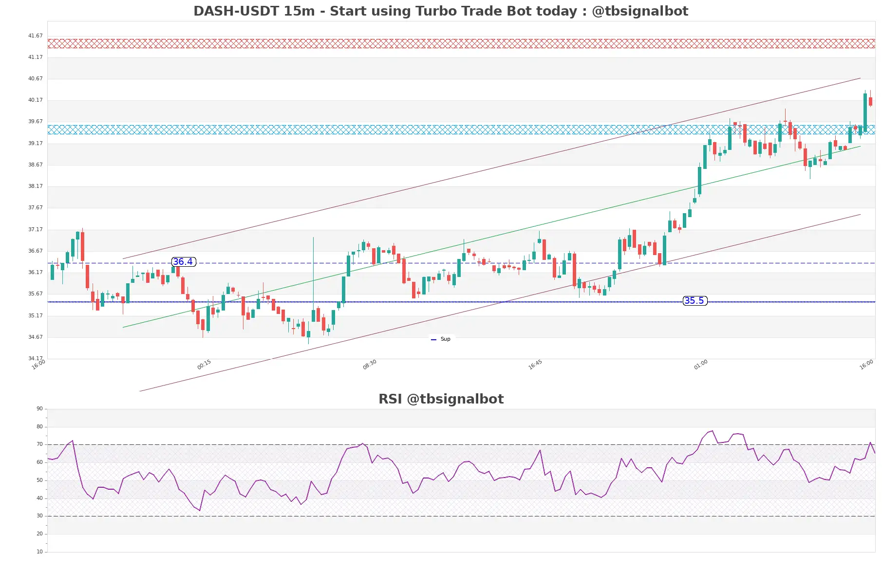Click the 35.67 price axis label
882x588 pixels.
coord(35,294)
